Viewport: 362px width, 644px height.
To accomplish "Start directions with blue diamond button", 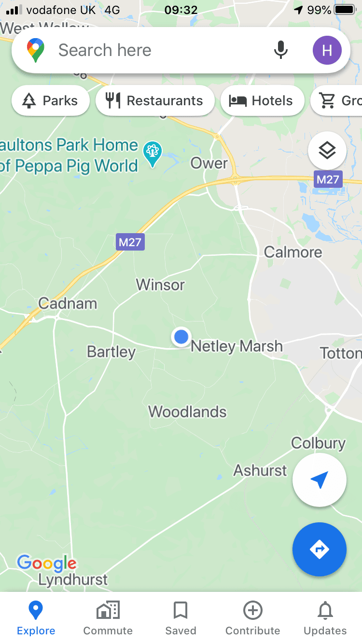I will point(320,549).
